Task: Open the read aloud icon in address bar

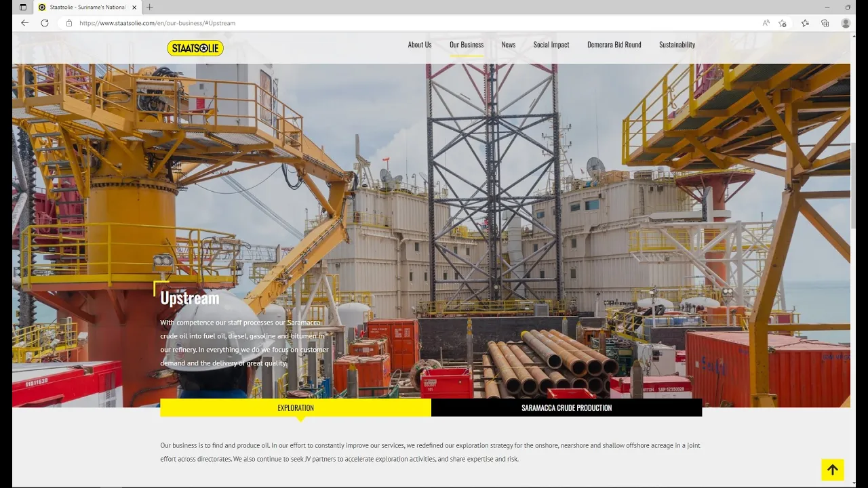Action: 766,23
